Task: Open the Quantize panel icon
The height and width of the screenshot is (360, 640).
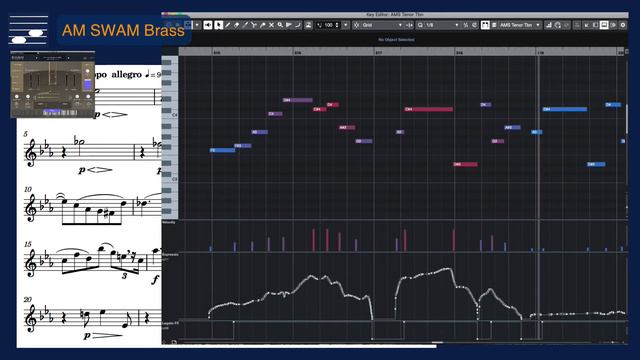Action: click(x=474, y=25)
